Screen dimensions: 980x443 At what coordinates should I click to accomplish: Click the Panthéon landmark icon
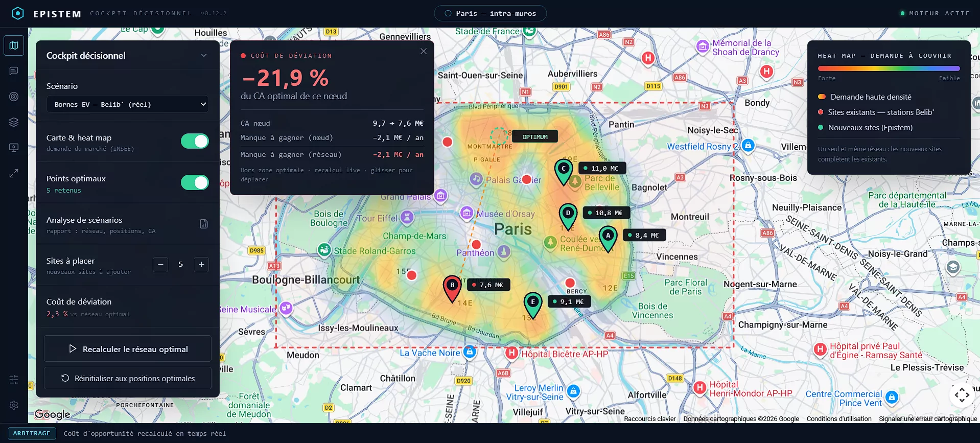[504, 251]
